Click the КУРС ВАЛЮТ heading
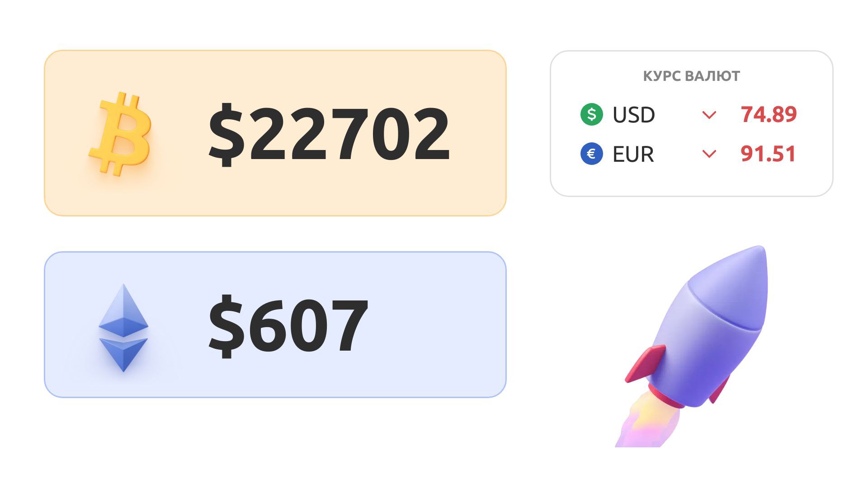 691,76
